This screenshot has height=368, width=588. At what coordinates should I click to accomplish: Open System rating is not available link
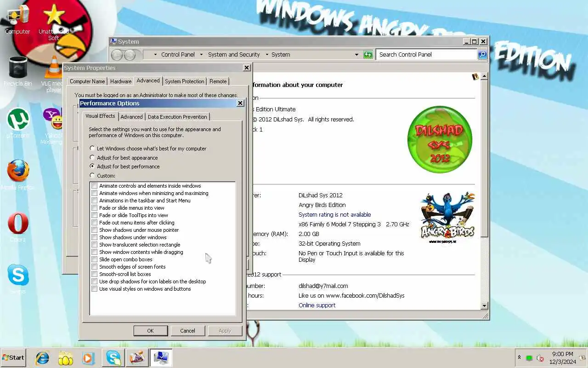click(334, 214)
